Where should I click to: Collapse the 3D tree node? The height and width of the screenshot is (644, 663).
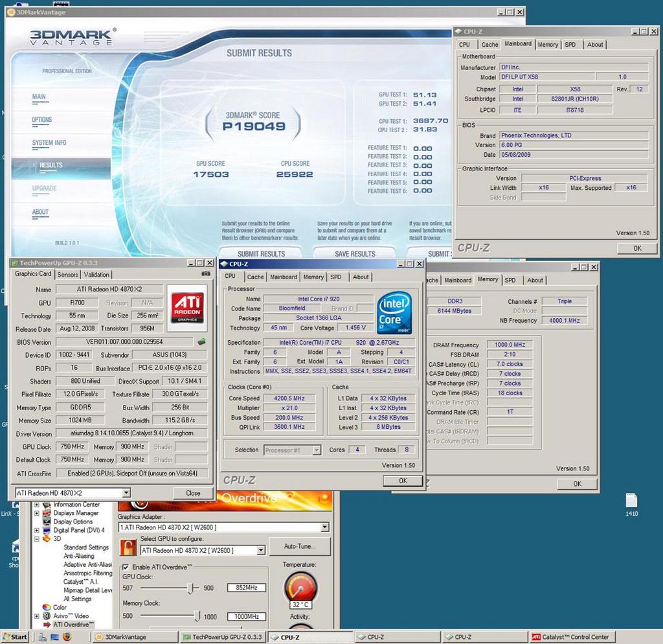point(36,538)
